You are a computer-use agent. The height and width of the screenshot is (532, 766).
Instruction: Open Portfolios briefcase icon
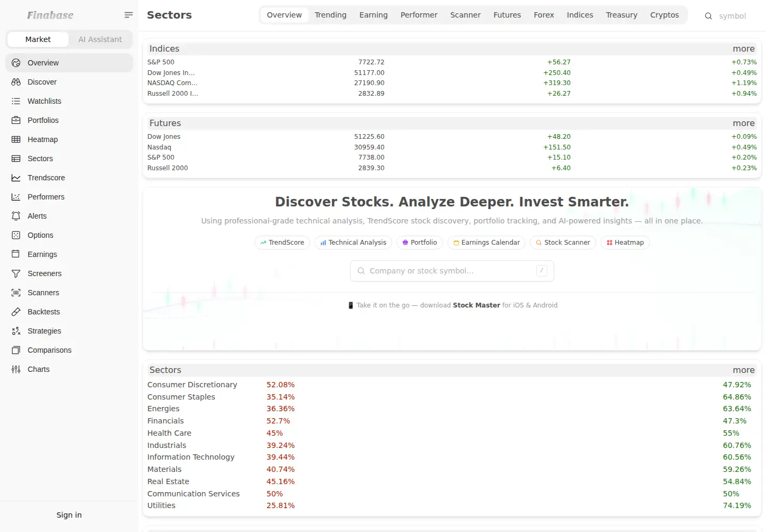point(16,120)
